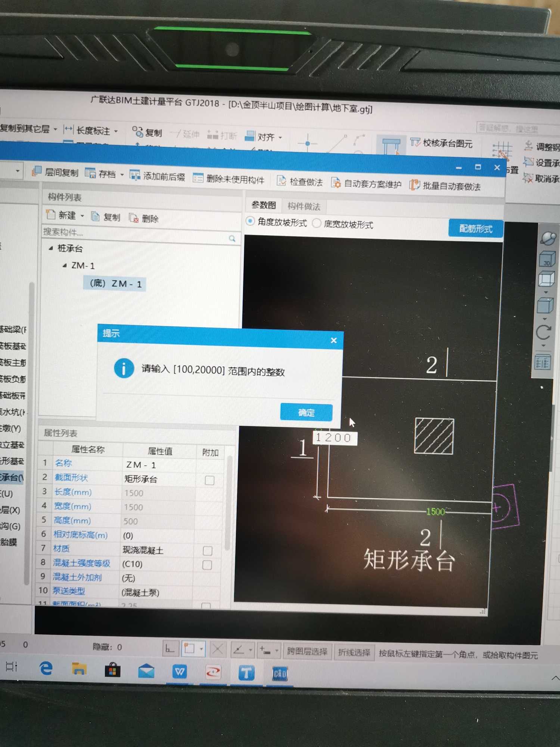Click the 名称 value ZM-1 cell

tap(159, 465)
